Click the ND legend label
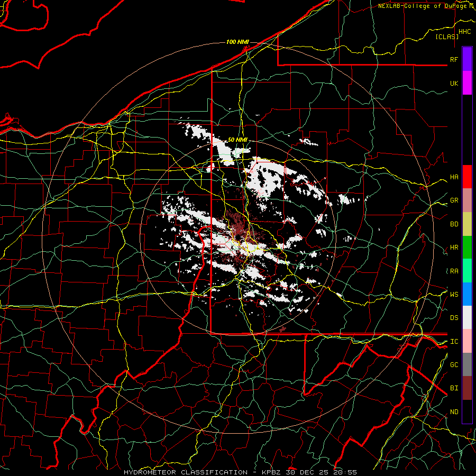Viewport: 476px width, 476px height. (454, 412)
